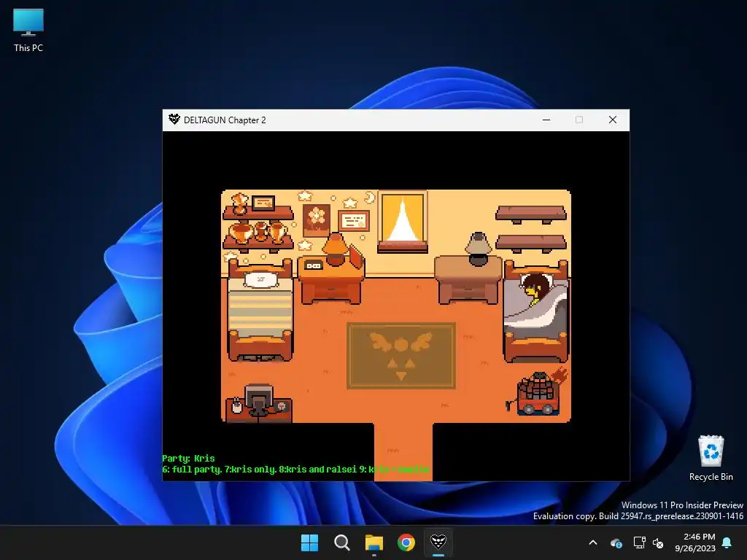
Task: Click Kris sleeping in the bed
Action: click(x=536, y=290)
